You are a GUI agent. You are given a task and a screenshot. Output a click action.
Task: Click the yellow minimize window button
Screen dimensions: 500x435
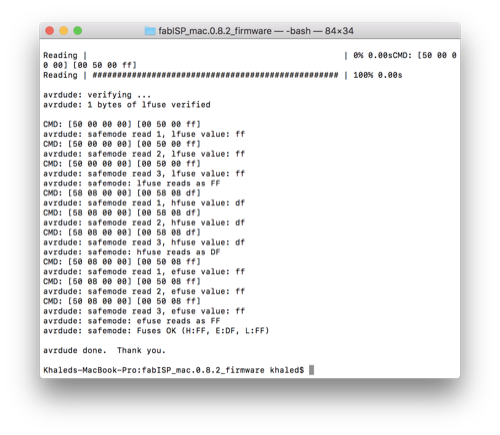pos(64,31)
